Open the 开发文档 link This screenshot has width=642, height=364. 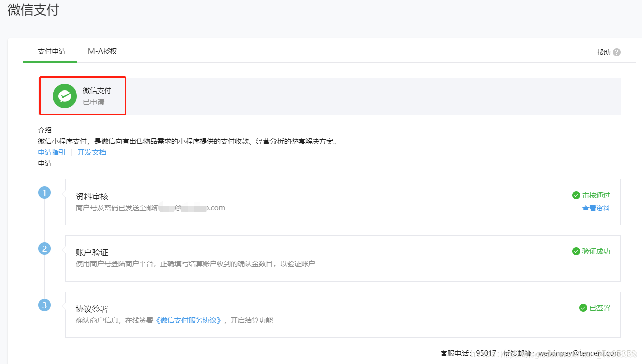[x=92, y=152]
